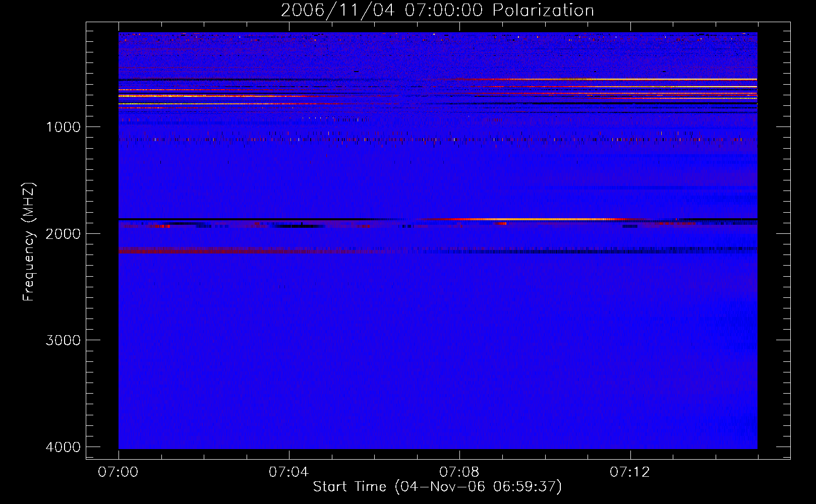Click the plot title "2006/11/04 07:00:00 Polarization"
The height and width of the screenshot is (504, 816).
click(437, 11)
